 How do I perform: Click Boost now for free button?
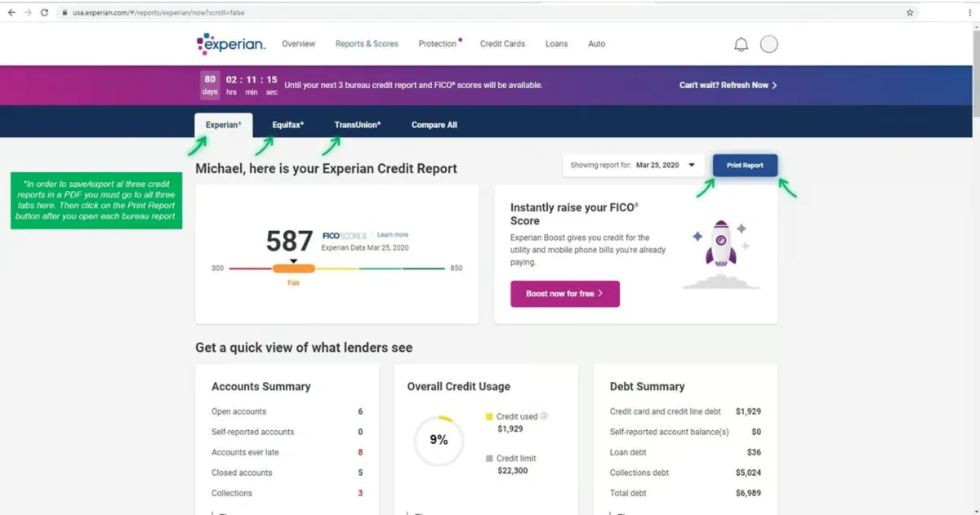[x=565, y=294]
